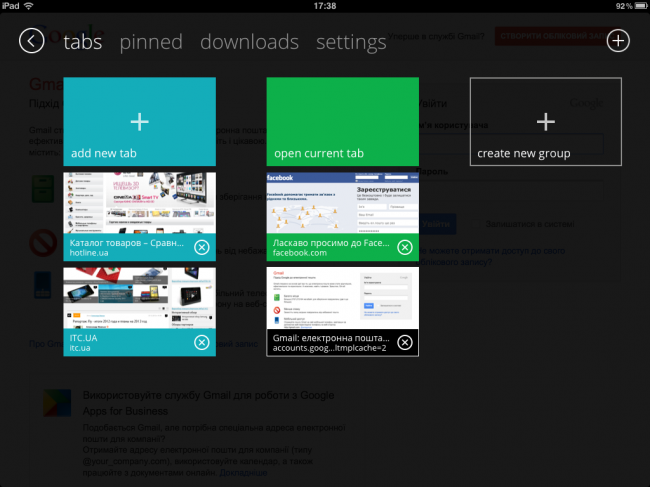This screenshot has height=487, width=650.
Task: Open the ITC.UA page thumbnail
Action: tap(140, 298)
